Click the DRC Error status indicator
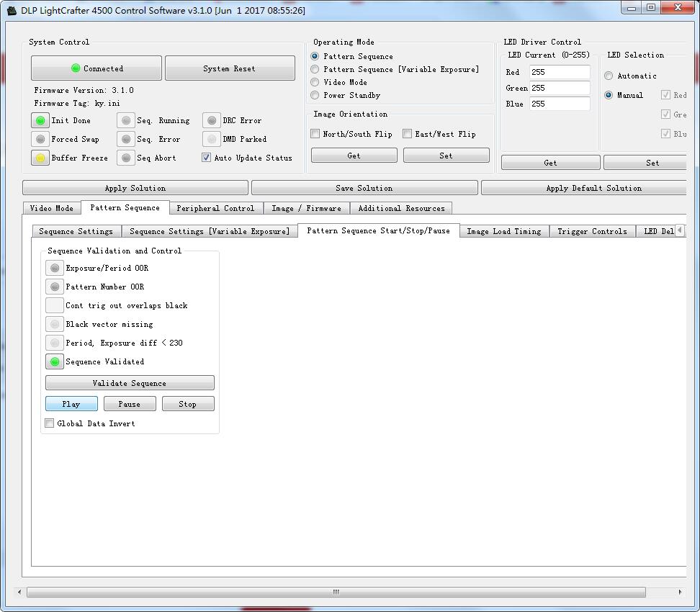Image resolution: width=700 pixels, height=612 pixels. (x=212, y=120)
